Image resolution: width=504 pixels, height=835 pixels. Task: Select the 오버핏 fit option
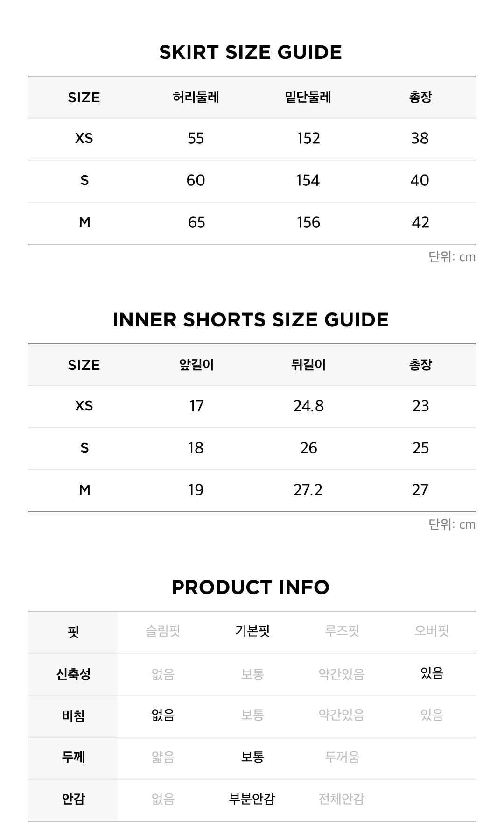coord(432,631)
